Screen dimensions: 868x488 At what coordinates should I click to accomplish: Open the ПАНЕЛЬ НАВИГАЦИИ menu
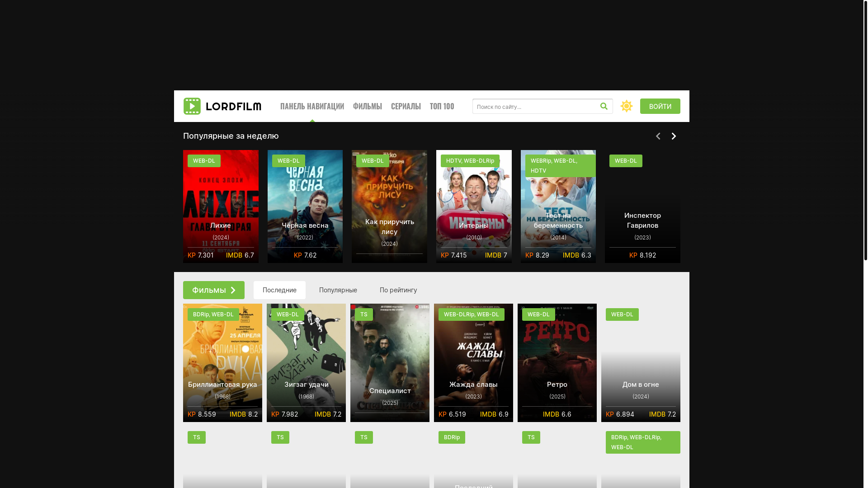pos(312,106)
